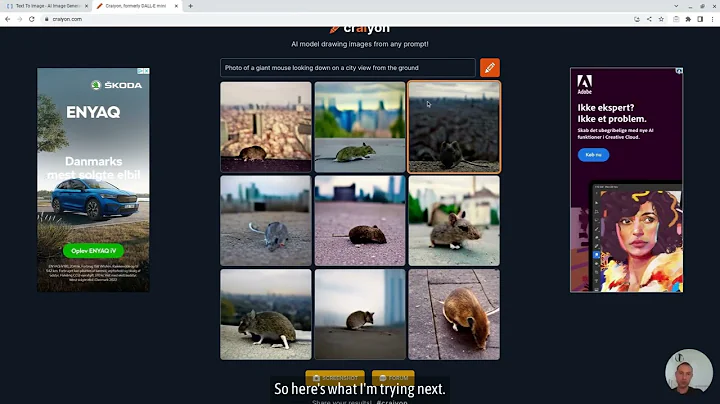Image resolution: width=720 pixels, height=404 pixels.
Task: Close the Craiyon browser tab
Action: 176,6
